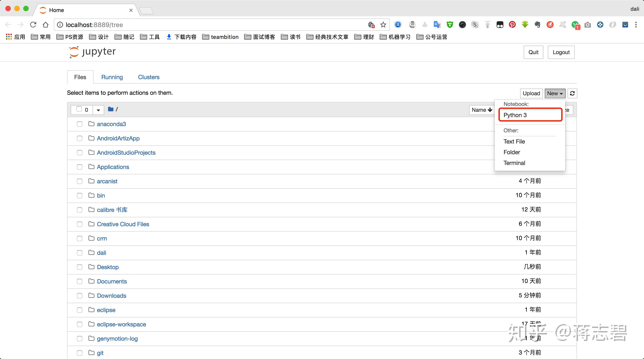Tick the checkbox next to Desktop

tap(80, 267)
